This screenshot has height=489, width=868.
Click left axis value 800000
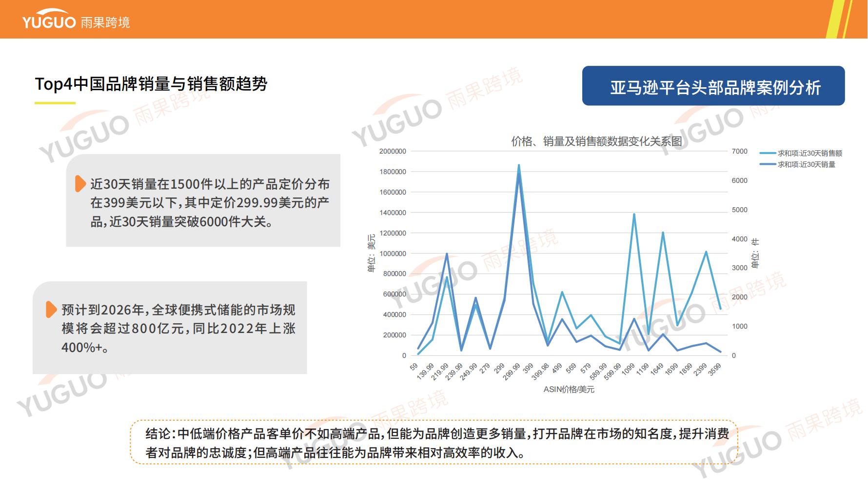coord(395,274)
